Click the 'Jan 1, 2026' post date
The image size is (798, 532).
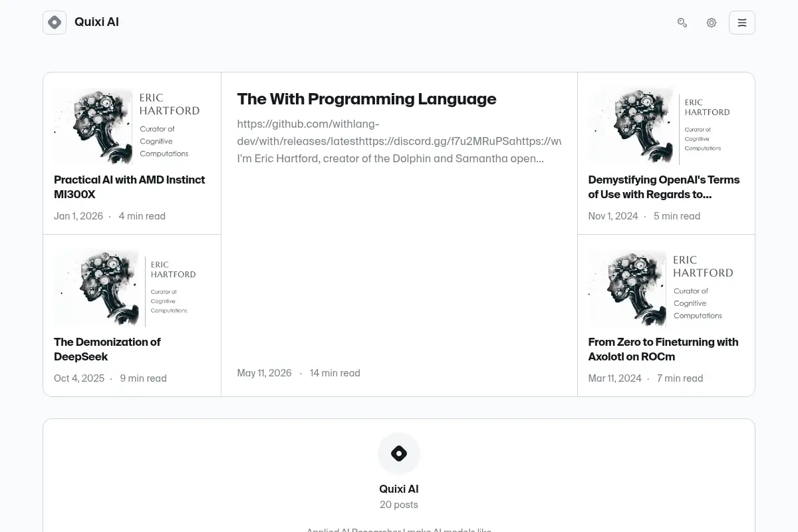78,216
